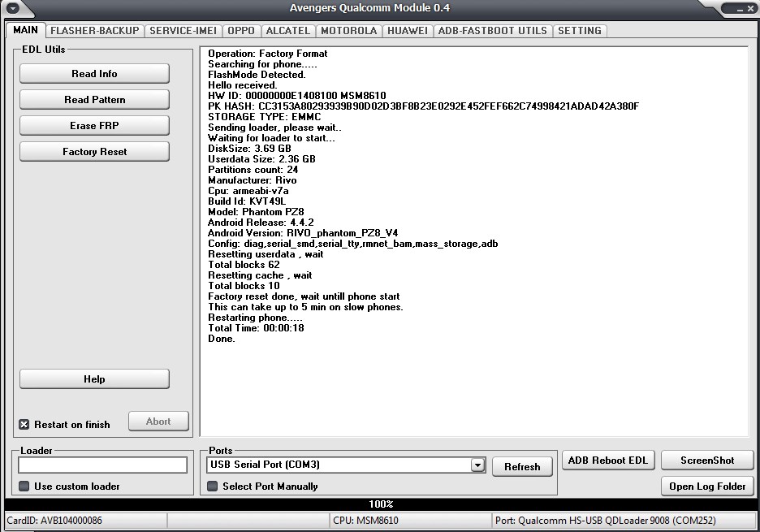
Task: Take a ScreenShot with the button
Action: 707,461
